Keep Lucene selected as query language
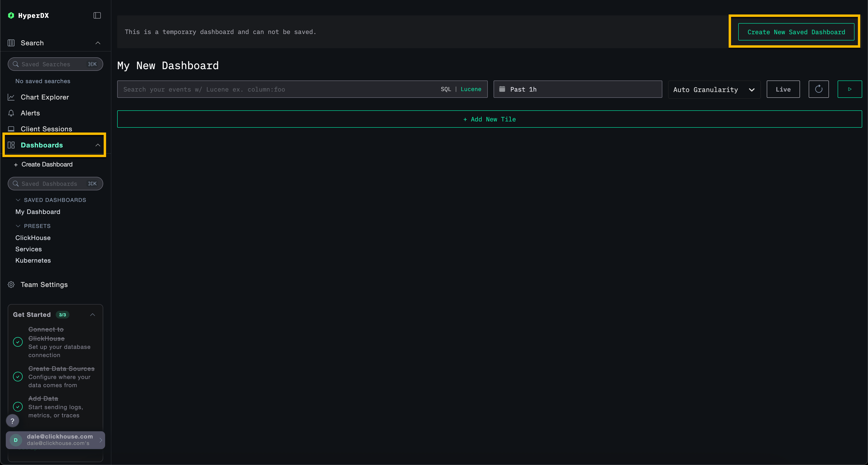The height and width of the screenshot is (465, 868). pos(471,89)
